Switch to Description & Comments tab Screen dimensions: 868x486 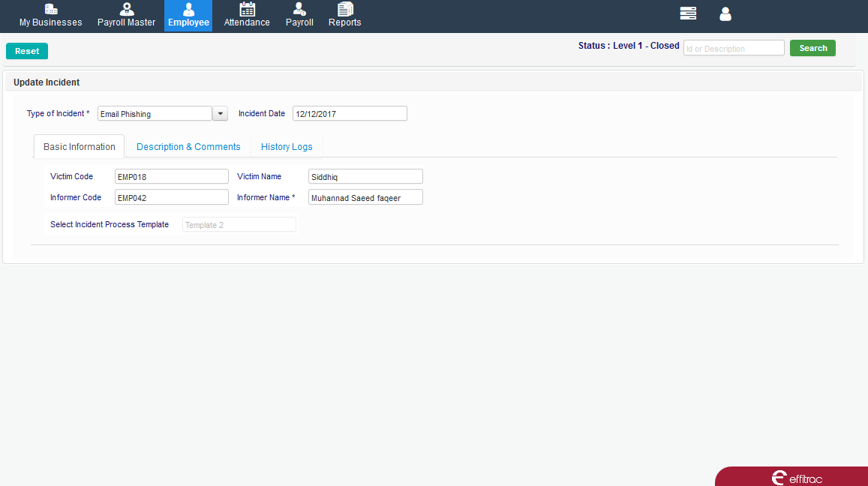[188, 147]
